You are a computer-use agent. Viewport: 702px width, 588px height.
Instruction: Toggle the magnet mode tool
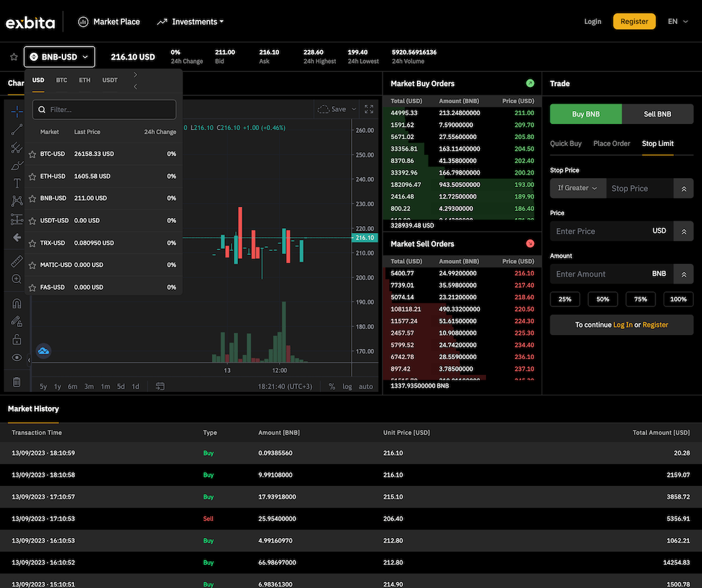click(x=16, y=304)
